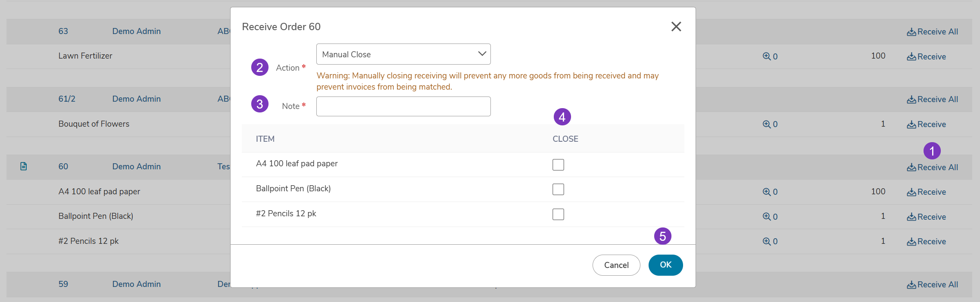The width and height of the screenshot is (980, 302).
Task: Click Demo Admin link on order 59
Action: click(137, 284)
